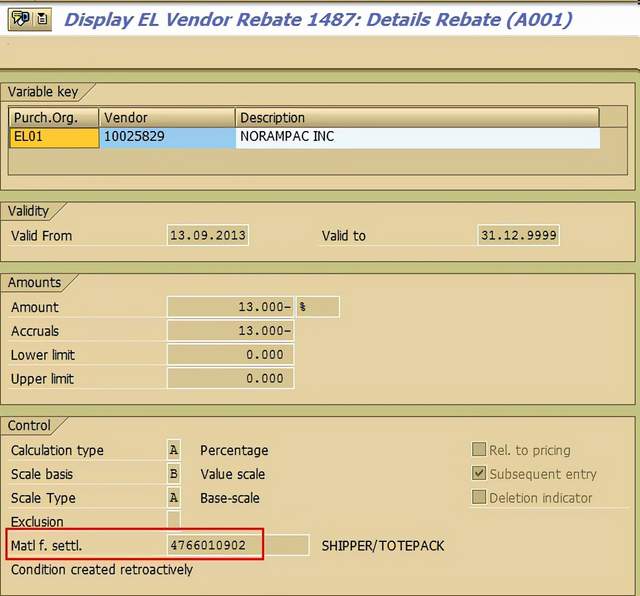
Task: Click the empty Exclusion field
Action: pyautogui.click(x=174, y=520)
